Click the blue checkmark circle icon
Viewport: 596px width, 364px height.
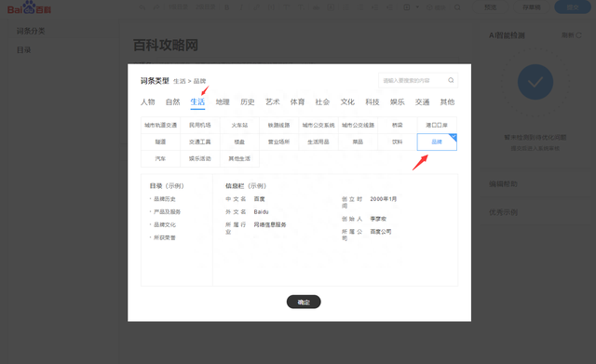click(x=535, y=82)
